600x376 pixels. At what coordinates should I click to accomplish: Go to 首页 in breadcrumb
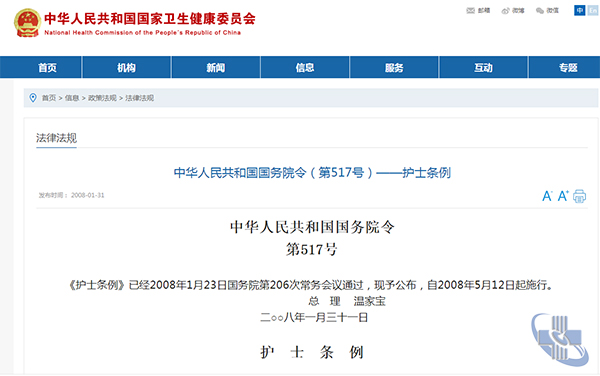pyautogui.click(x=49, y=98)
